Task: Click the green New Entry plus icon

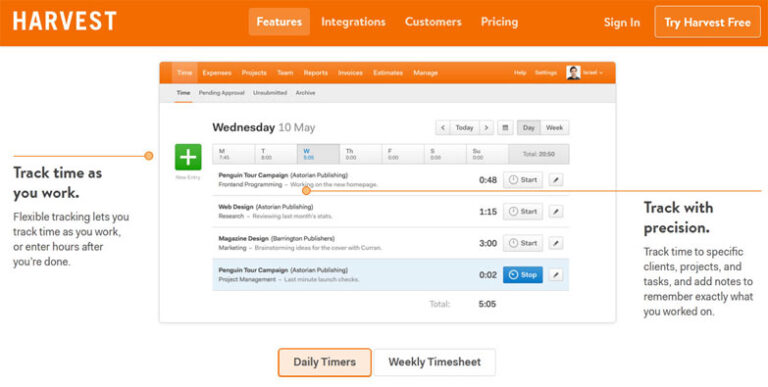Action: 188,157
